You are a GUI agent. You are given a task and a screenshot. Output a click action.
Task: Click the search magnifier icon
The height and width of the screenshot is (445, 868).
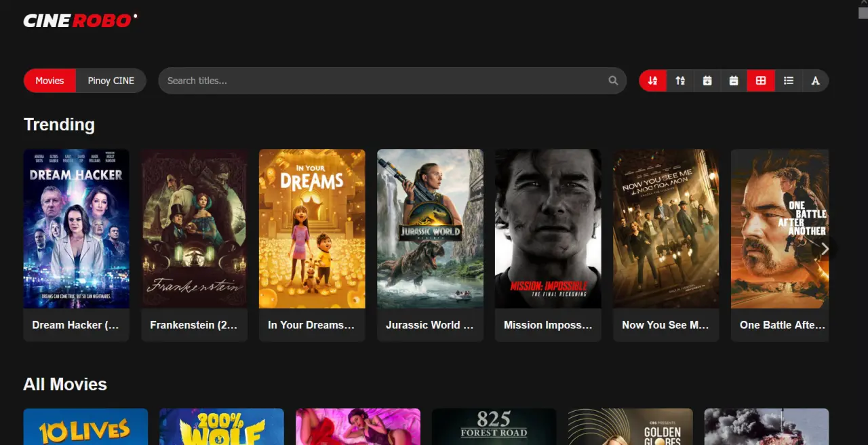(x=613, y=81)
